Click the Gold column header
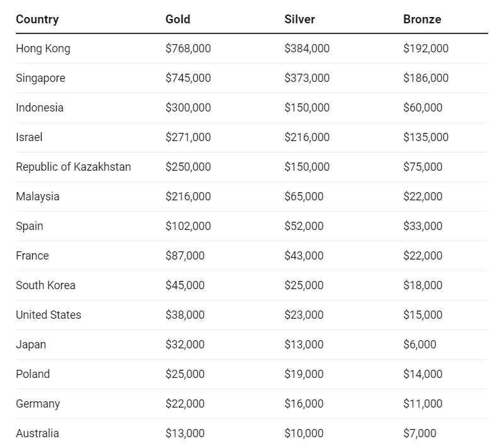Image resolution: width=504 pixels, height=446 pixels. coord(178,19)
